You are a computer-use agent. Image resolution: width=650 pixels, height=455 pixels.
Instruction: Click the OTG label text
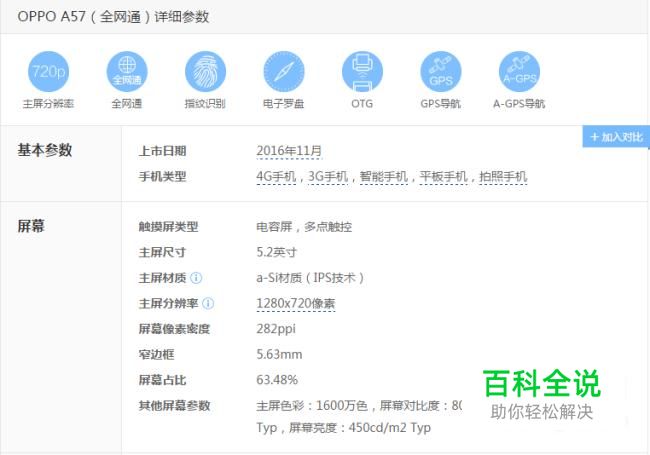coord(362,103)
